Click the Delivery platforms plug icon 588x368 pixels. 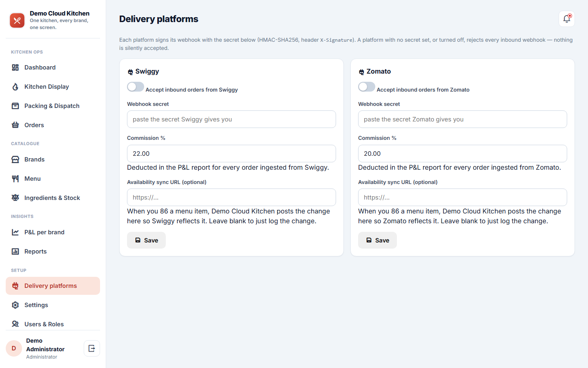click(x=16, y=286)
